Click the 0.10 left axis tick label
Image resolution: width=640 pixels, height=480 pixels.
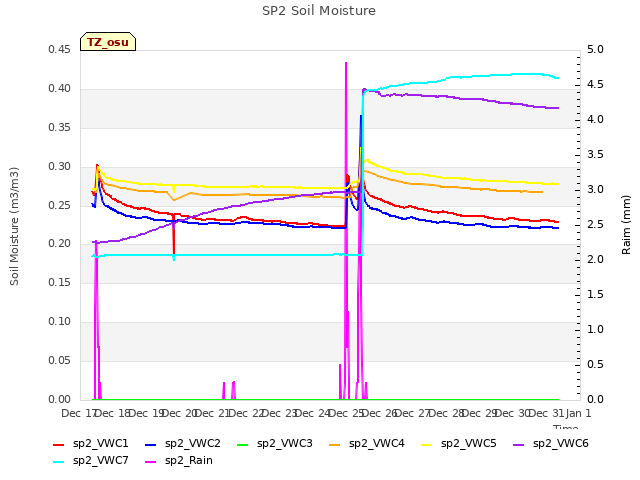pyautogui.click(x=59, y=322)
